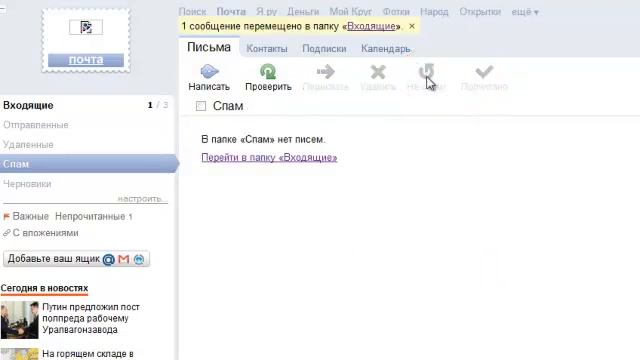Switch to the Контакты tab
Viewport: 640px width, 360px height.
click(x=267, y=49)
